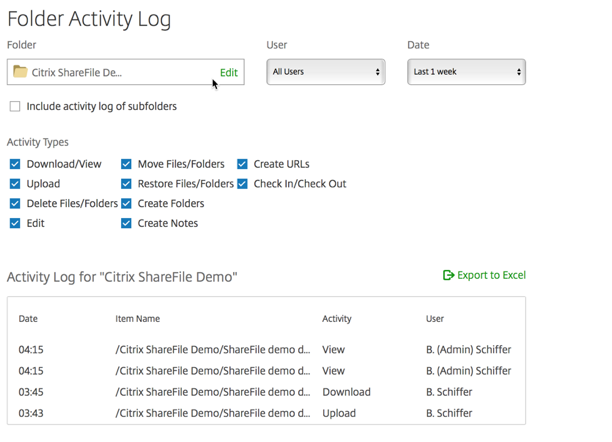Click the Export to Excel link

491,275
